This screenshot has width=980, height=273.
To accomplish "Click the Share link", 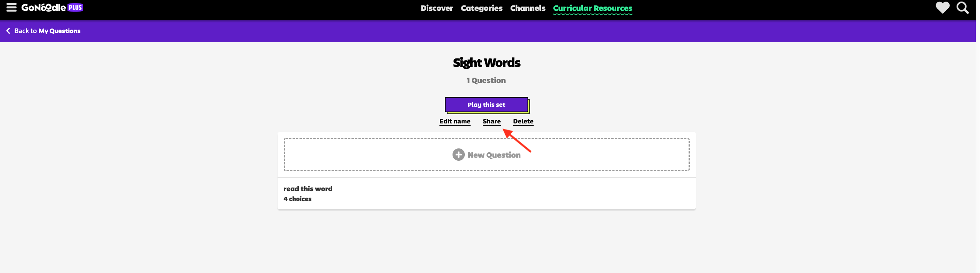I will point(492,122).
